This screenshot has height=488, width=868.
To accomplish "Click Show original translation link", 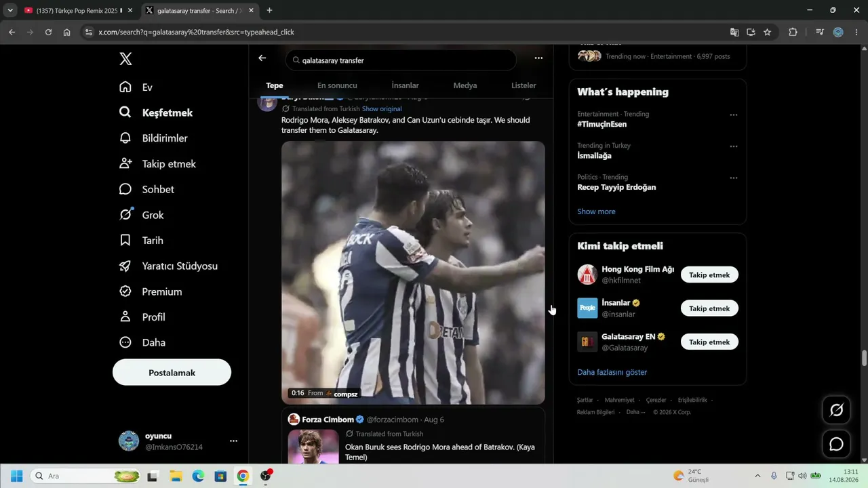I will (382, 108).
